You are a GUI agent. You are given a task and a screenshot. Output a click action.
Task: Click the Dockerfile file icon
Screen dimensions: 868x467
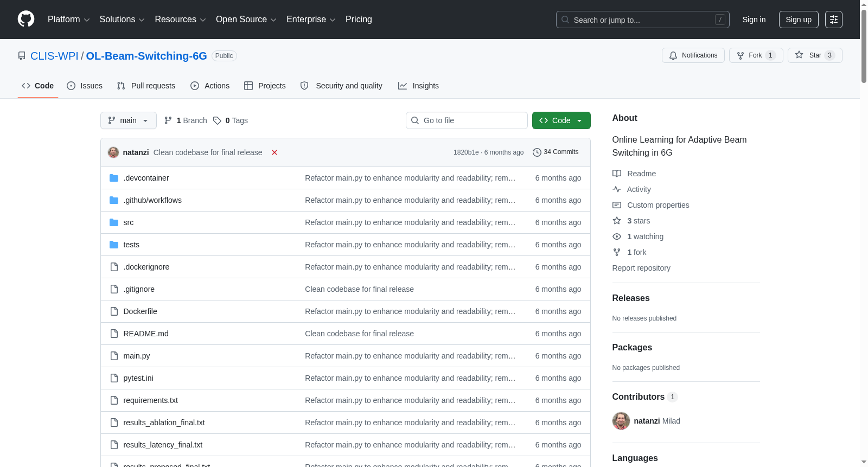tap(114, 311)
